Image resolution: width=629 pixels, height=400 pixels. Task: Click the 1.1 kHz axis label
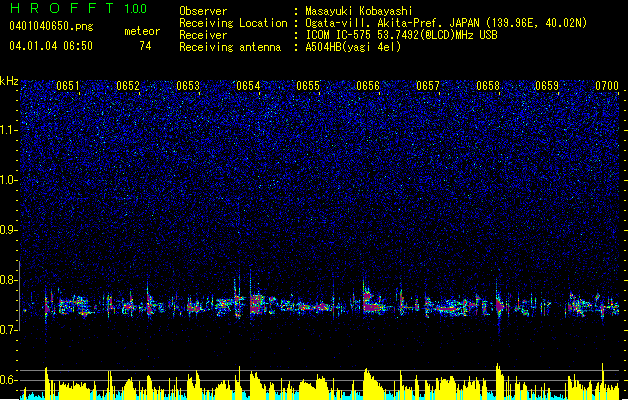pyautogui.click(x=9, y=130)
